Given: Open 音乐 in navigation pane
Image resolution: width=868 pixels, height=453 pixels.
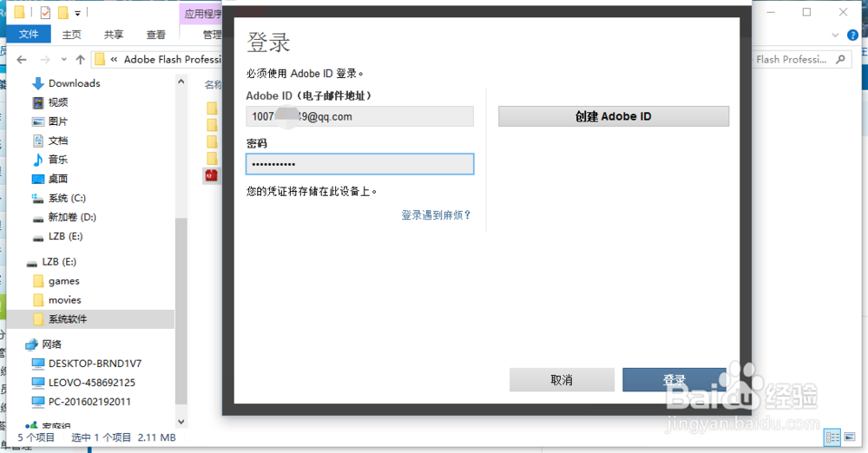Looking at the screenshot, I should click(x=58, y=160).
